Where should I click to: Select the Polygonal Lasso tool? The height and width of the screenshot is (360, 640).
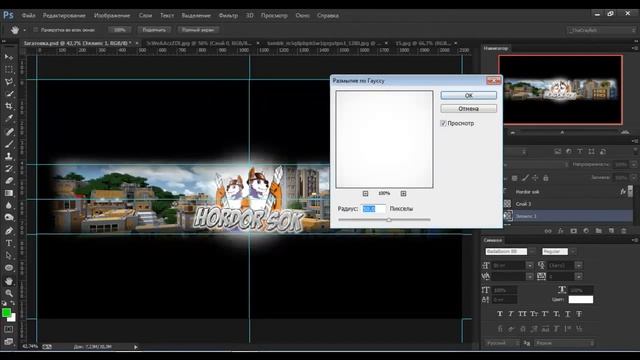[9, 82]
